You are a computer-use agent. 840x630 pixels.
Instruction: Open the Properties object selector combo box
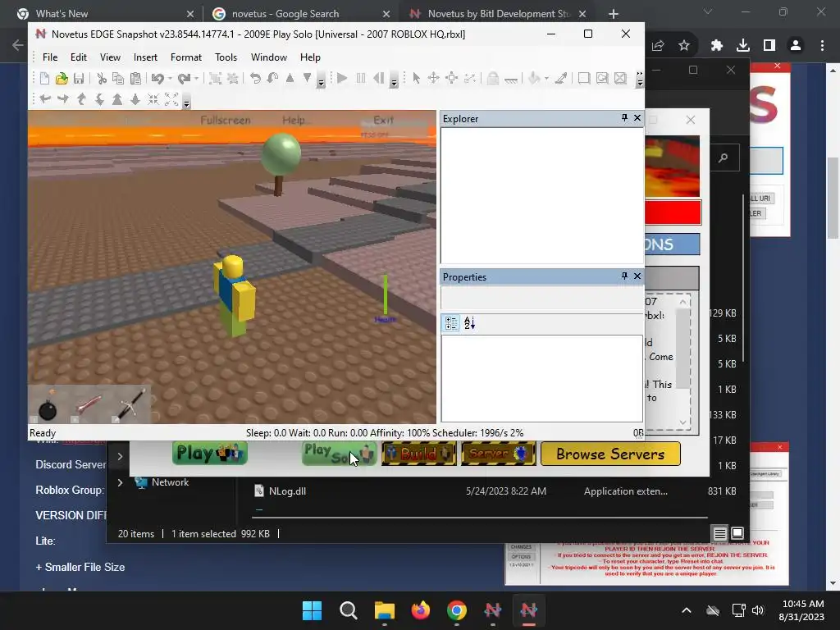click(541, 297)
